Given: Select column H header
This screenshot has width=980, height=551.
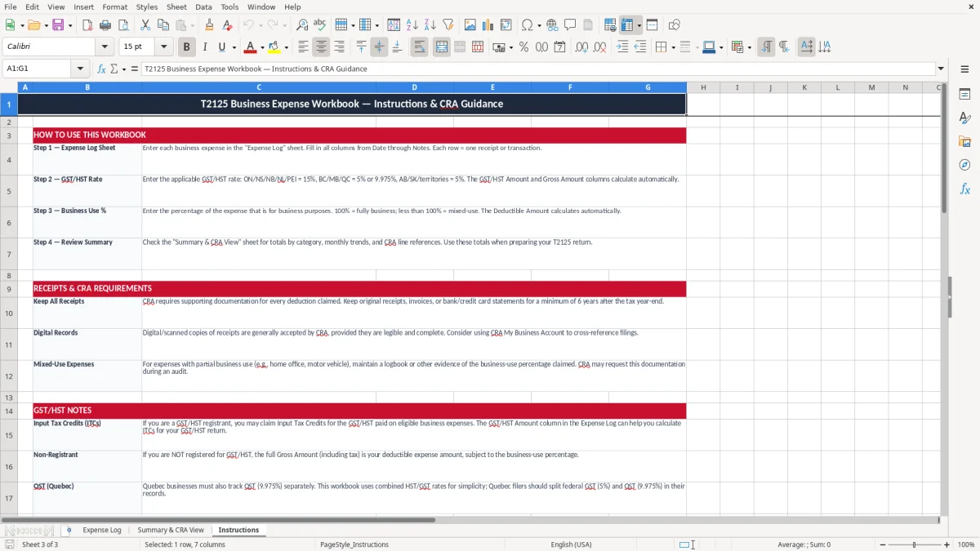Looking at the screenshot, I should tap(703, 87).
